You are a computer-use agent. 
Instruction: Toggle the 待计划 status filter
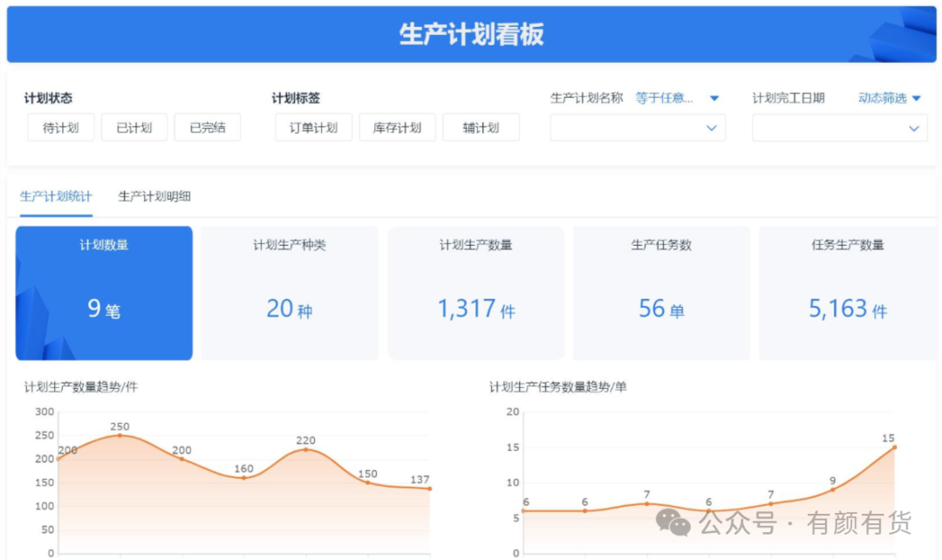point(61,127)
